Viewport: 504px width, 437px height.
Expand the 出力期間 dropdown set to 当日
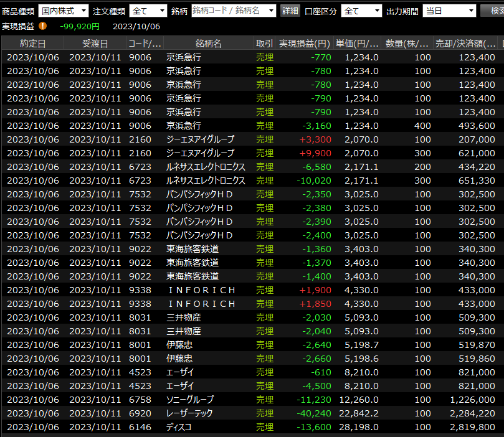coord(449,11)
